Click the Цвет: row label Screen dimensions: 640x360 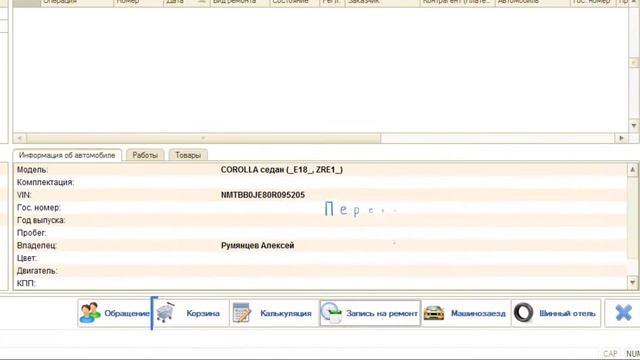point(27,258)
